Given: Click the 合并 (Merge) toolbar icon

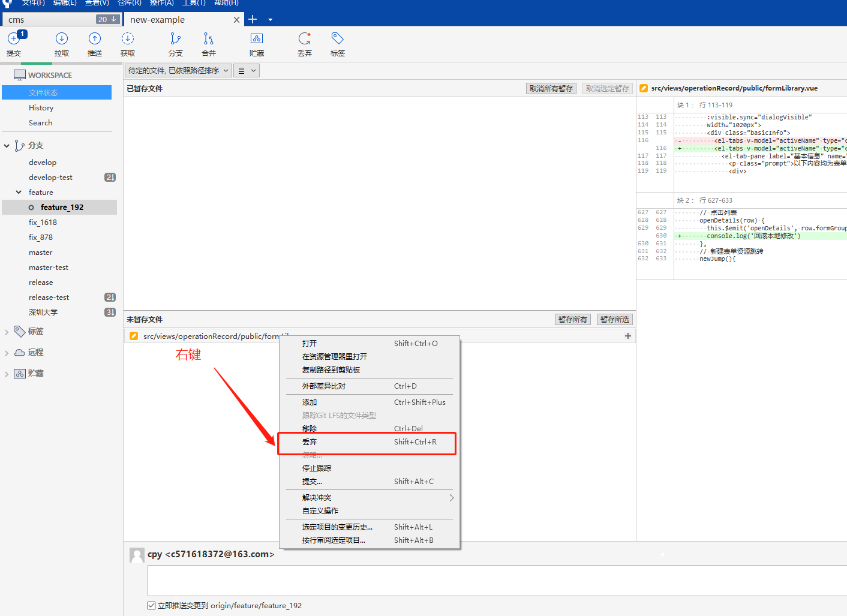Looking at the screenshot, I should click(x=208, y=43).
